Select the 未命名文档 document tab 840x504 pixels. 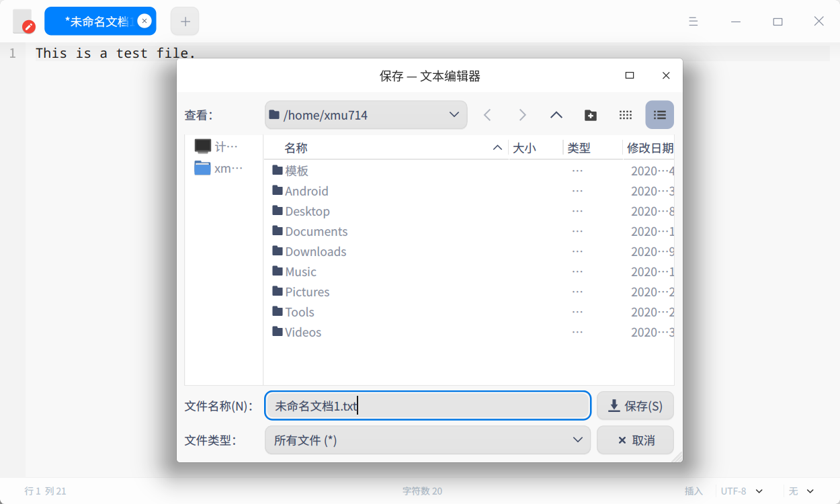tap(100, 22)
